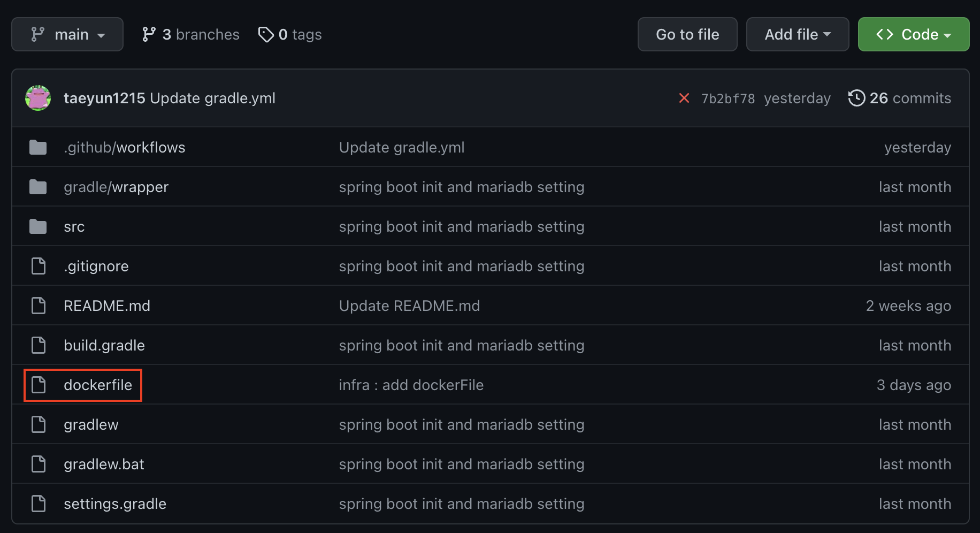View commit 7b2bf78 hash link
Image resolution: width=980 pixels, height=533 pixels.
(x=728, y=98)
